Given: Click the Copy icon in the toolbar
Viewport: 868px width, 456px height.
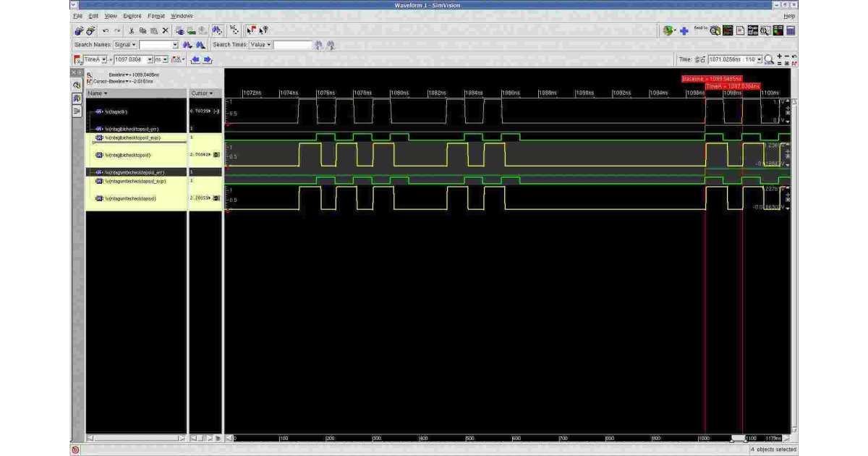Looking at the screenshot, I should [x=142, y=30].
